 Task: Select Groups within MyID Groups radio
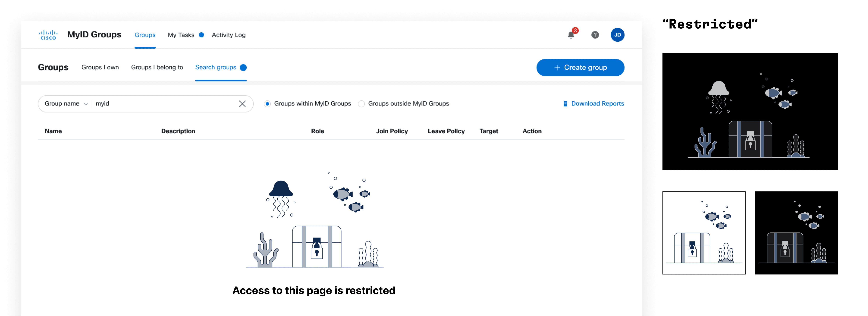click(267, 104)
